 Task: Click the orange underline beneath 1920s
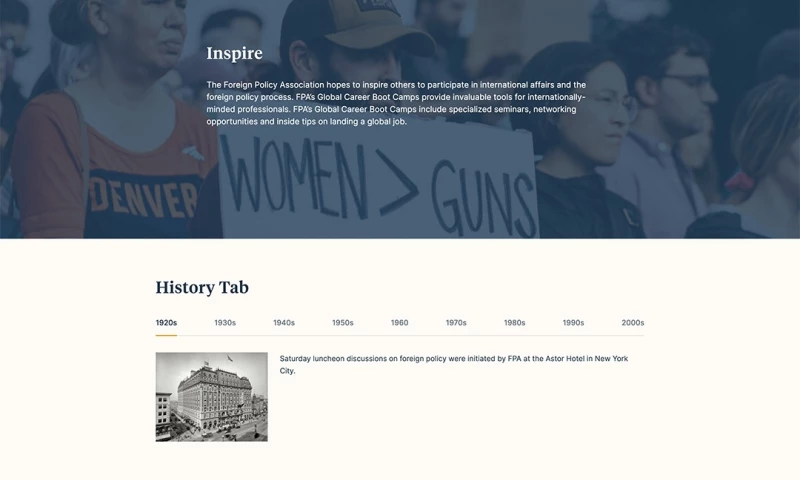[x=166, y=335]
